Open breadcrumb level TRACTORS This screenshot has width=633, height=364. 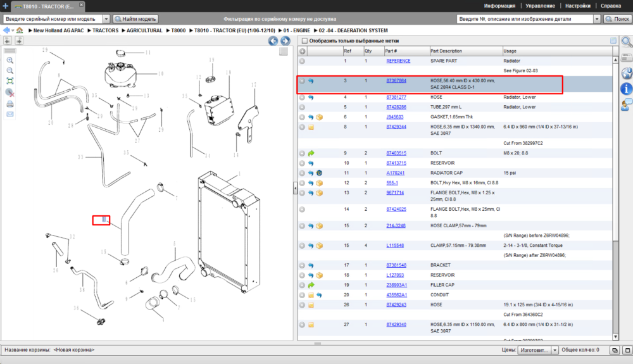[105, 30]
